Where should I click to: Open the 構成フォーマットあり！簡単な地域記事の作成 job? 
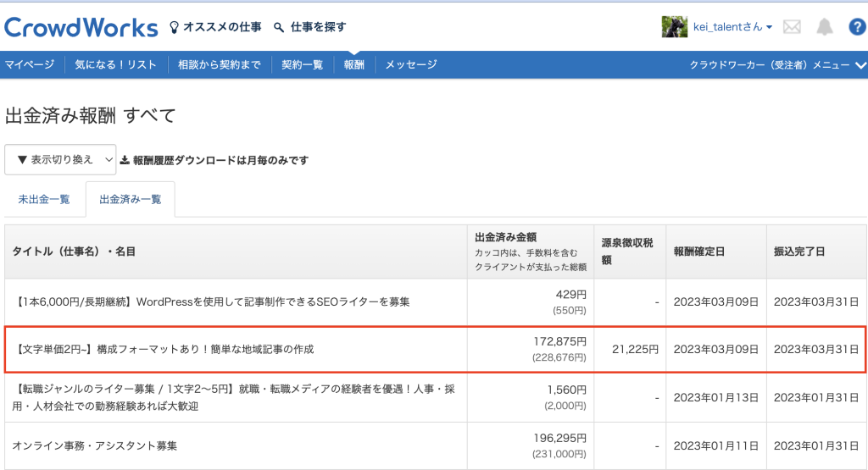(166, 348)
